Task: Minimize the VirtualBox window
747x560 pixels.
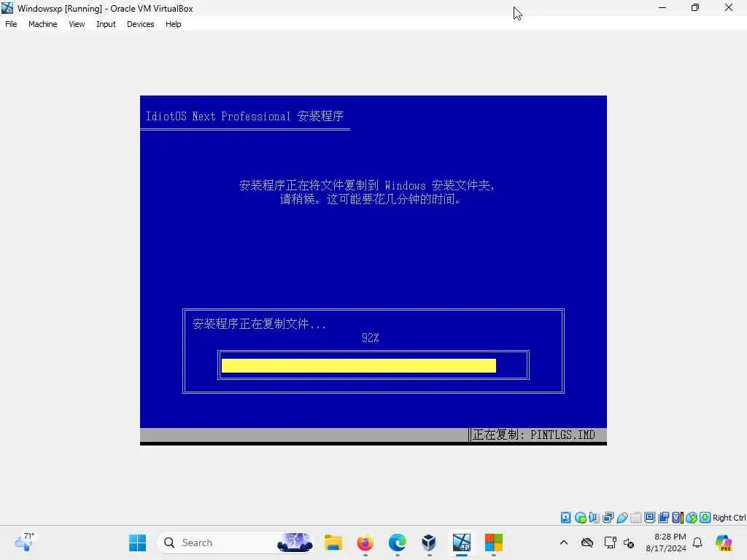Action: [x=662, y=7]
